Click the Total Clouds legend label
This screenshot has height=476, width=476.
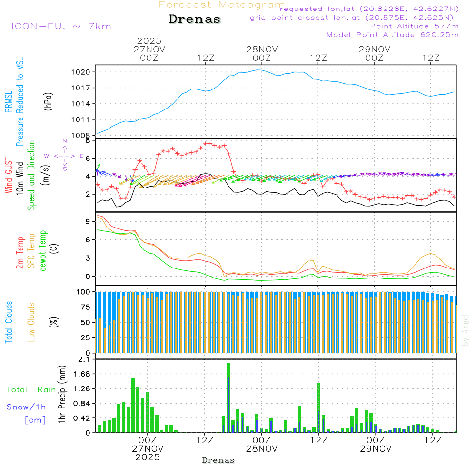[8, 323]
